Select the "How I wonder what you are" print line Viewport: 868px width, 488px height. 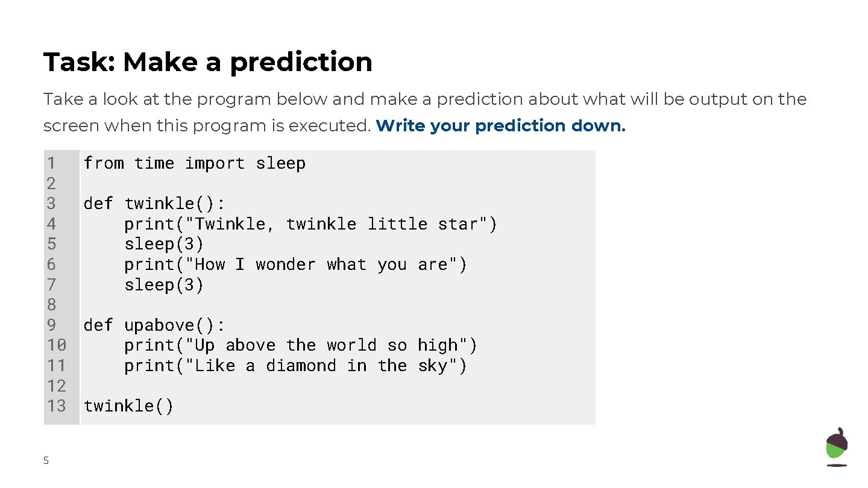pyautogui.click(x=295, y=264)
